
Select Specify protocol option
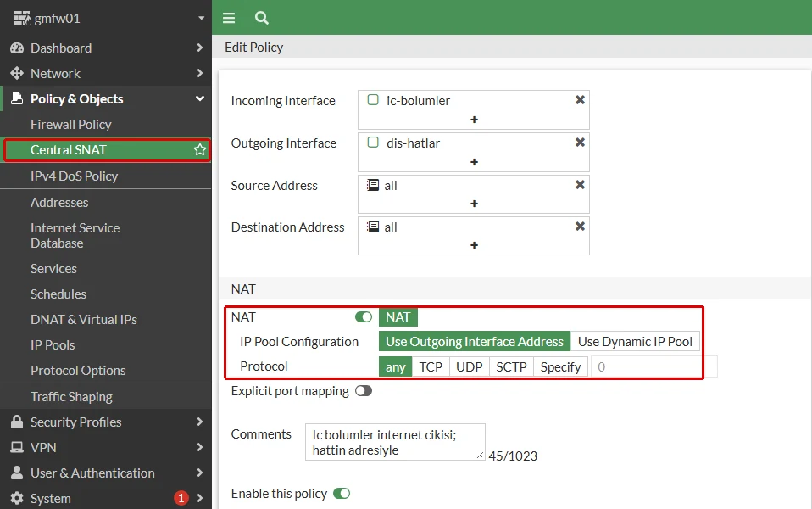coord(560,367)
